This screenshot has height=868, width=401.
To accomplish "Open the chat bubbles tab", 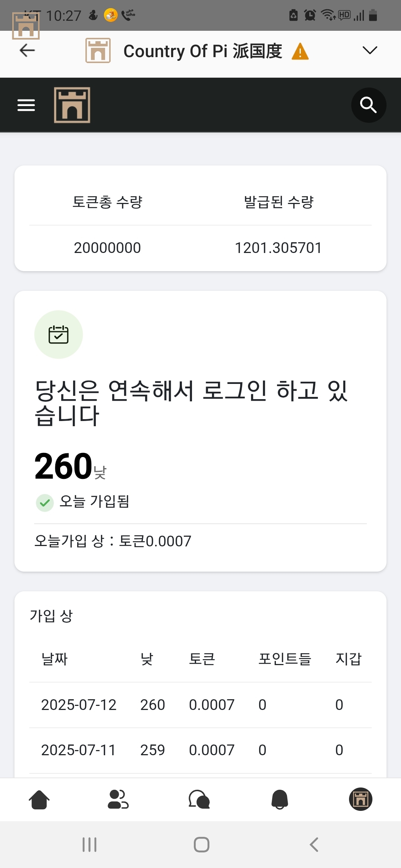I will coord(199,799).
